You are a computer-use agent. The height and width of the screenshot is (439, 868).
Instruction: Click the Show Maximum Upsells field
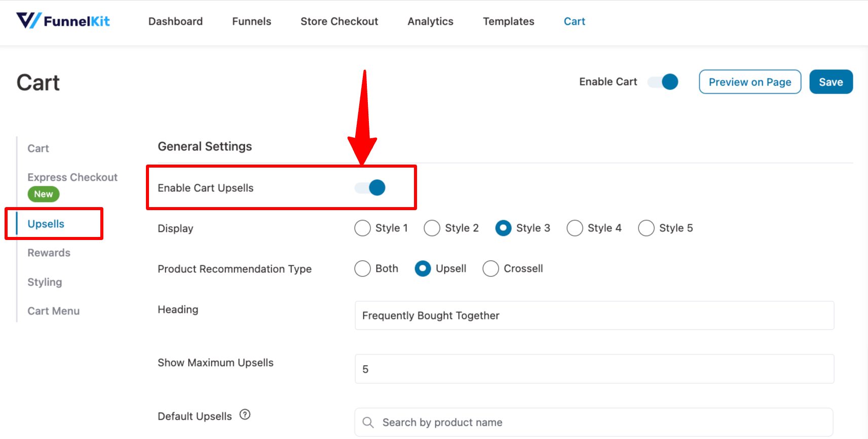pos(594,369)
